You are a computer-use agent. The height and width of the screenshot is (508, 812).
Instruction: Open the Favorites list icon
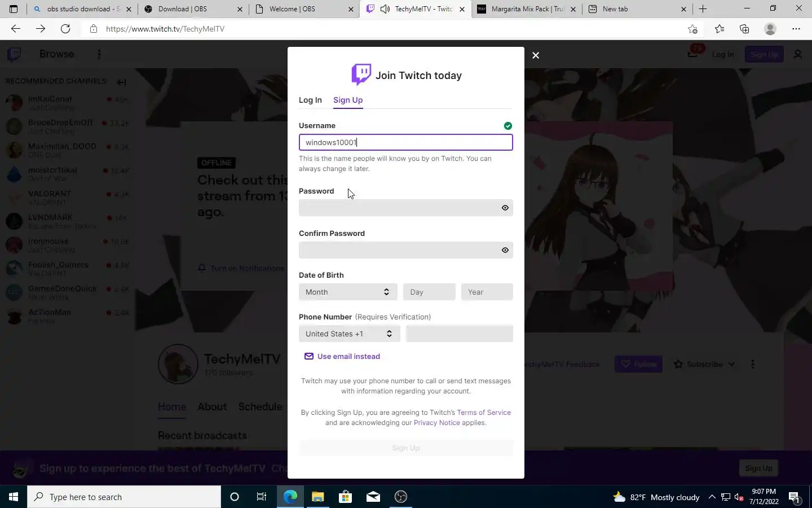point(720,29)
